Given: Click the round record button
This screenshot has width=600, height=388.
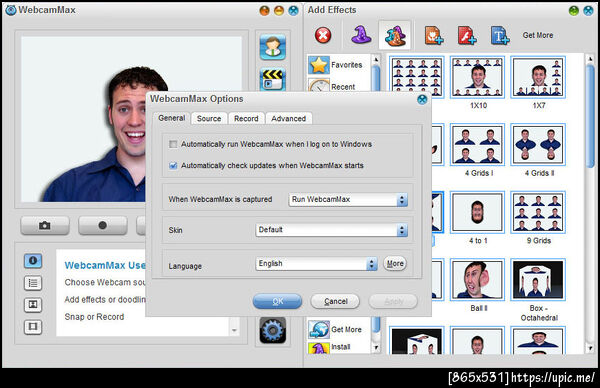Looking at the screenshot, I should coord(102,225).
